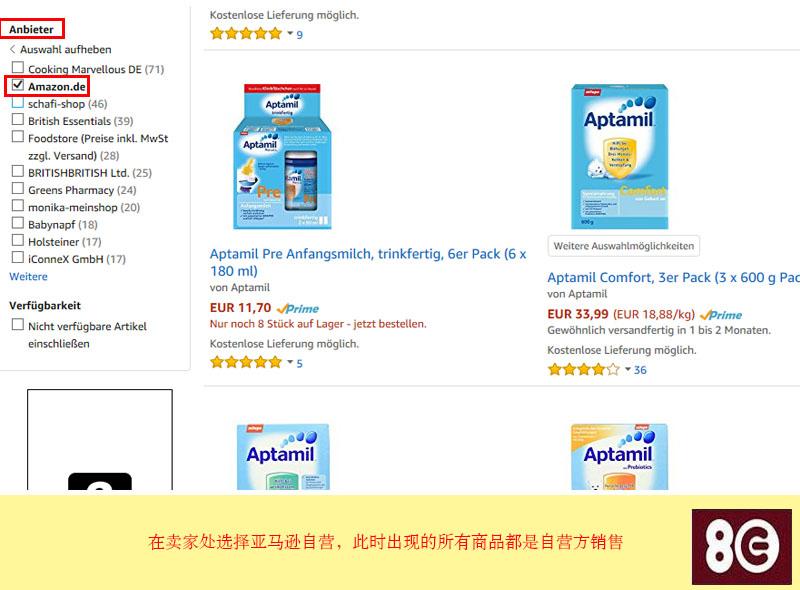The width and height of the screenshot is (800, 590).
Task: Open Aptamil Comfort 3er Pack product link
Action: pos(673,278)
